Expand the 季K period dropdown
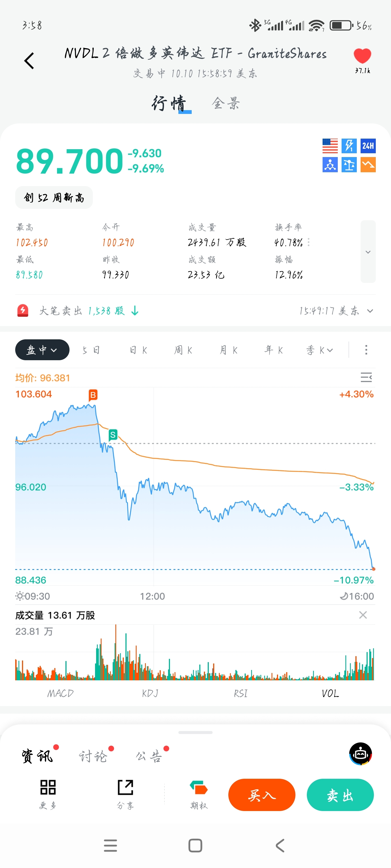Viewport: 391px width, 868px height. click(320, 350)
